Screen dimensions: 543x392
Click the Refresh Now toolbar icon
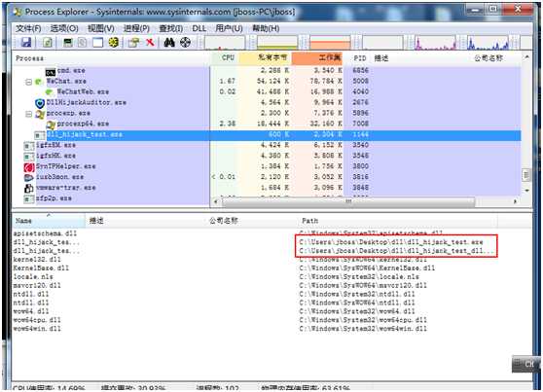[48, 42]
